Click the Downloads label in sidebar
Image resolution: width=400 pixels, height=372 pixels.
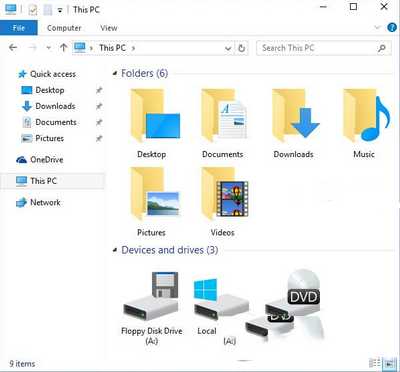point(55,106)
